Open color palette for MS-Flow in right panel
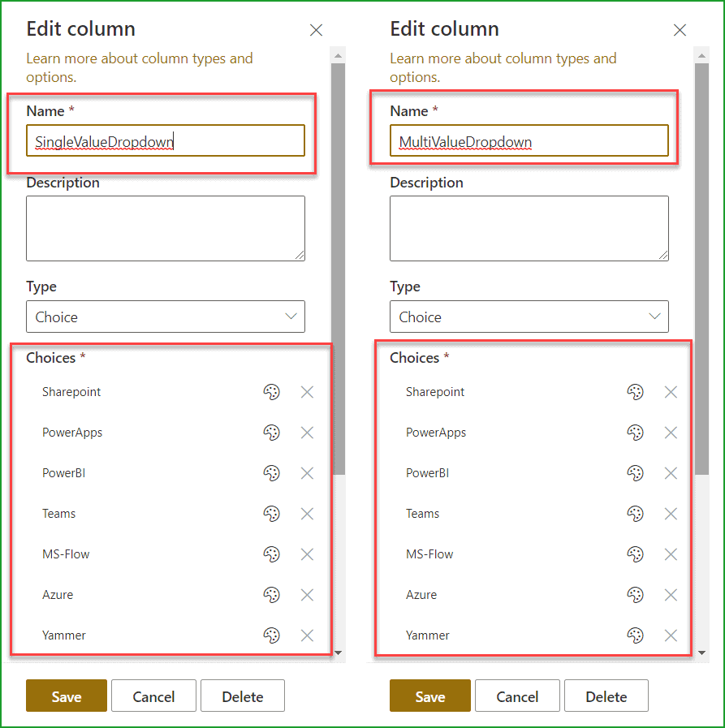 635,554
